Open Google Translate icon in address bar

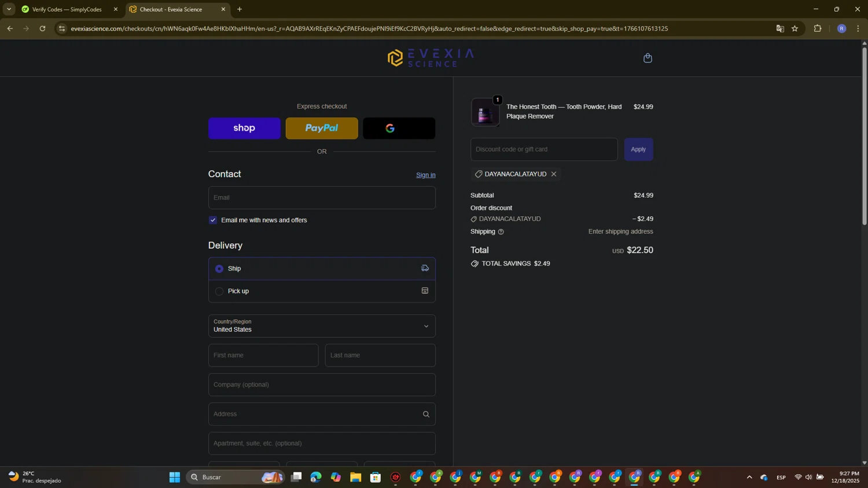[x=780, y=28]
